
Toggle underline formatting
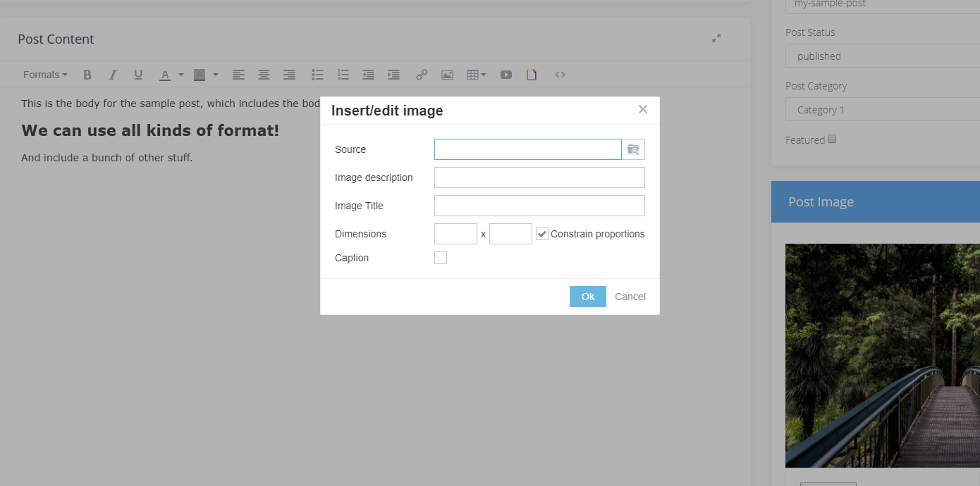click(x=138, y=75)
